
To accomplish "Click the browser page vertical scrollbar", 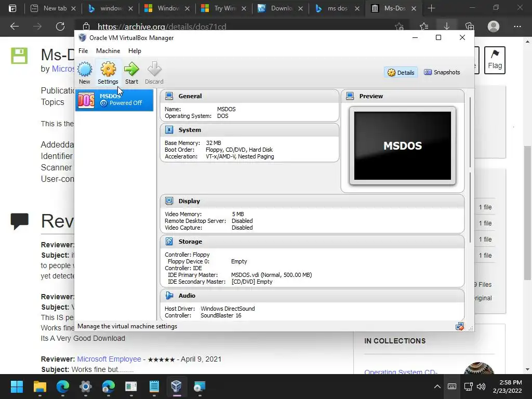I will coord(527,213).
